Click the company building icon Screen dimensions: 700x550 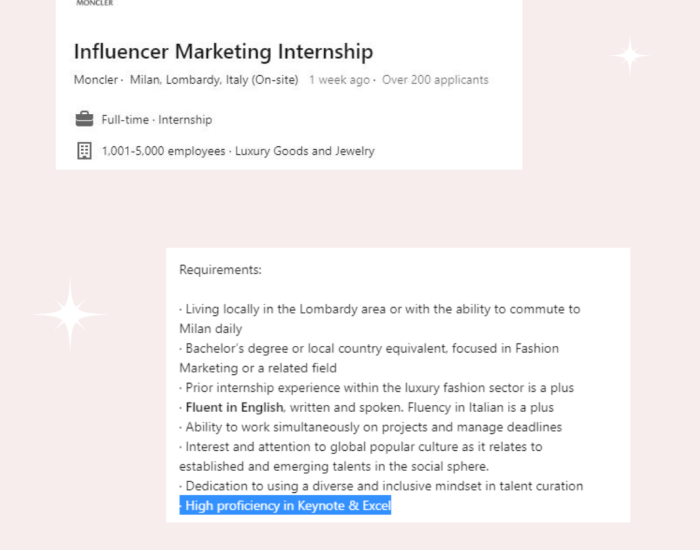[84, 151]
